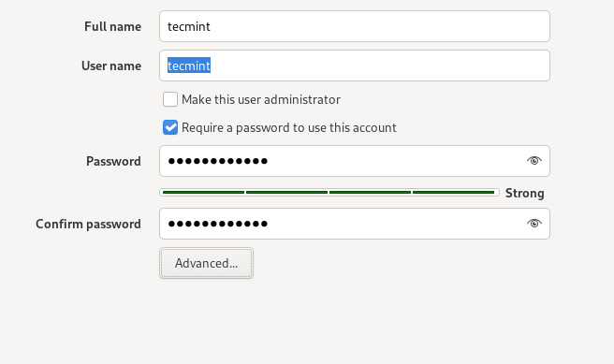The image size is (614, 364).
Task: Enable Make this user administrator checkbox
Action: pyautogui.click(x=170, y=99)
